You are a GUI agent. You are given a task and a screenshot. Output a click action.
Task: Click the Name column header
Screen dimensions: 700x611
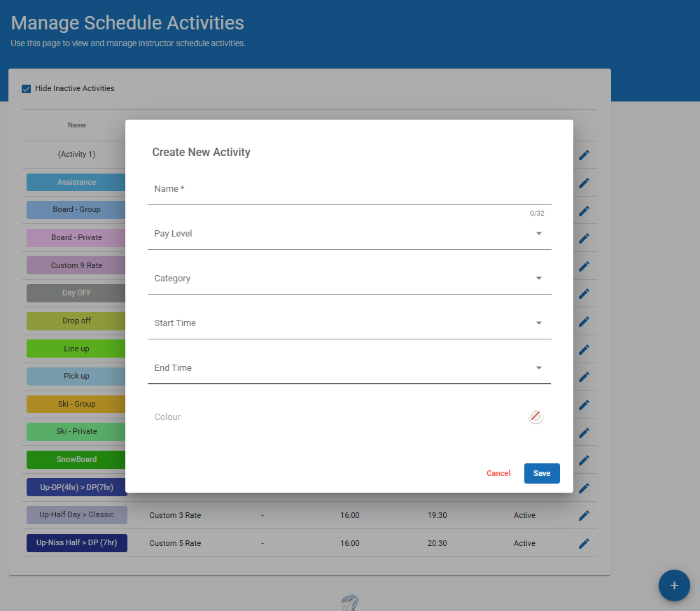coord(76,125)
